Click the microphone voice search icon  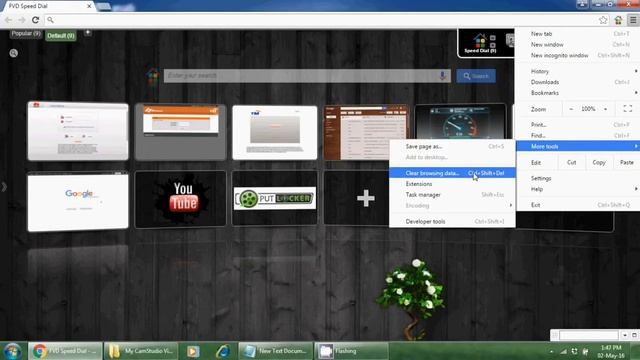[x=442, y=76]
